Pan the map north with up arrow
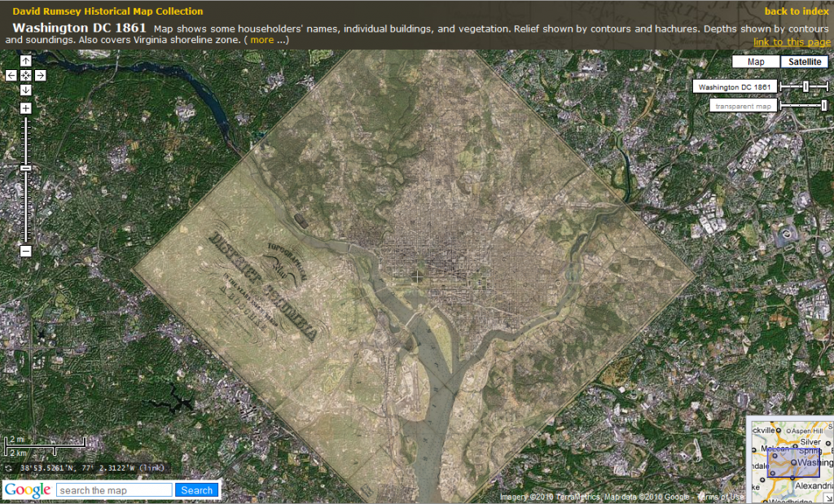The height and width of the screenshot is (504, 834). pos(25,61)
